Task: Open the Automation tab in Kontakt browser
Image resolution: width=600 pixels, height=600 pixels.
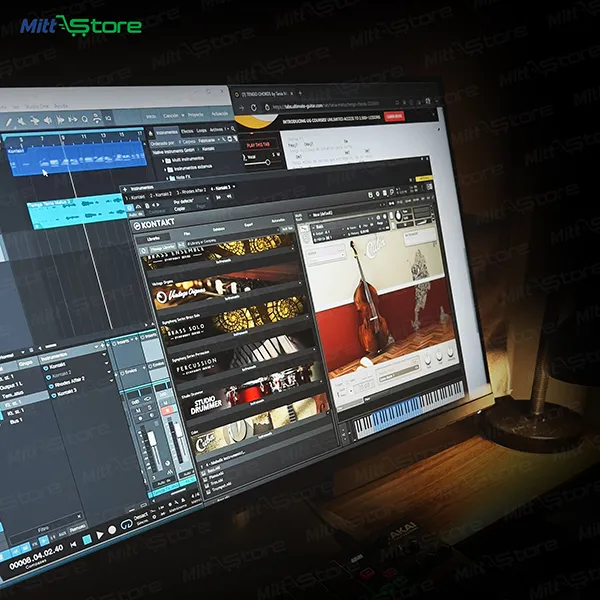Action: tap(278, 220)
